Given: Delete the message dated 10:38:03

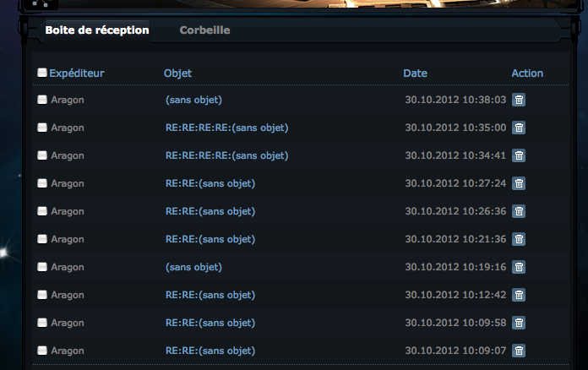Looking at the screenshot, I should point(519,100).
